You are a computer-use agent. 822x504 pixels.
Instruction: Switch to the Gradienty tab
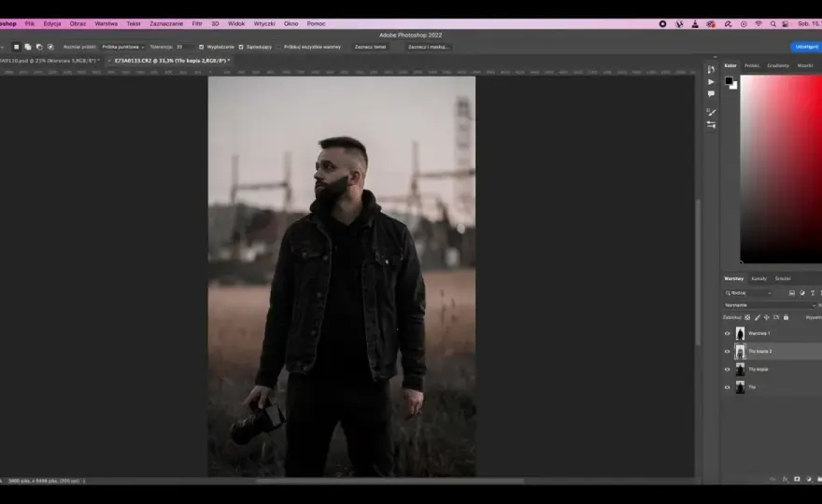click(778, 65)
